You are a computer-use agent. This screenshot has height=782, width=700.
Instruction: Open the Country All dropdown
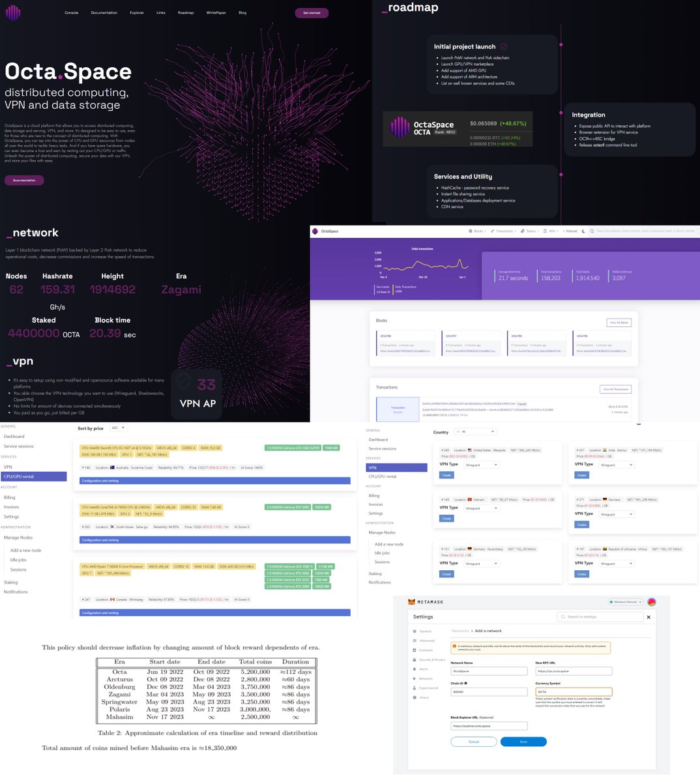tap(475, 431)
